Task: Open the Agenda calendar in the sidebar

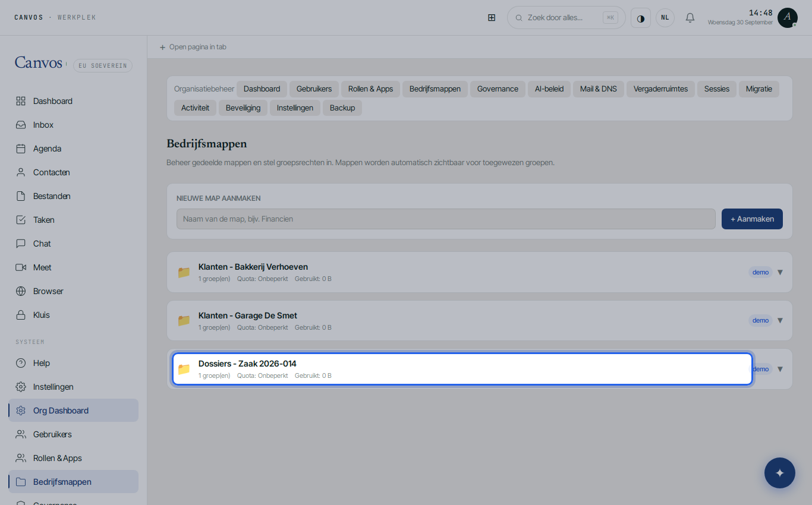Action: point(74,149)
